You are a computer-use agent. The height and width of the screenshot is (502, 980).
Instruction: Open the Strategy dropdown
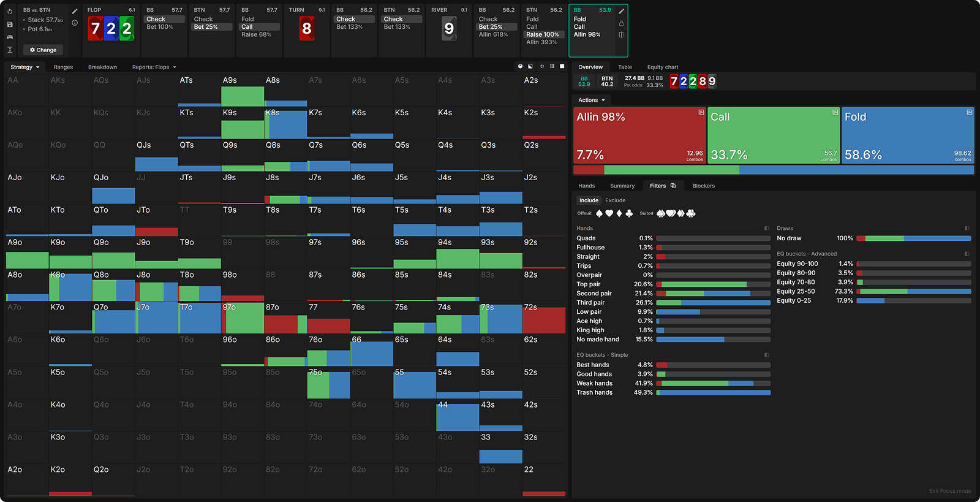tap(24, 67)
